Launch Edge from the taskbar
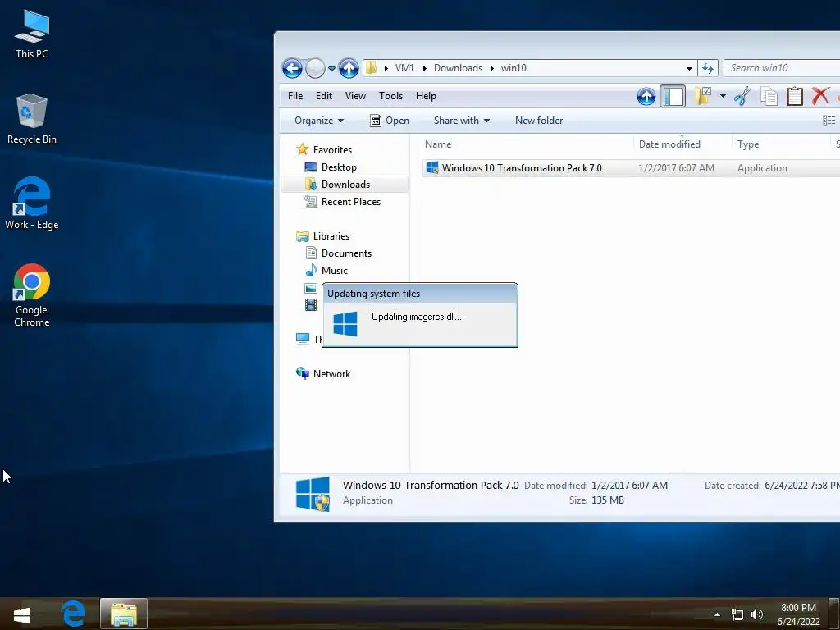The image size is (840, 630). pyautogui.click(x=73, y=614)
